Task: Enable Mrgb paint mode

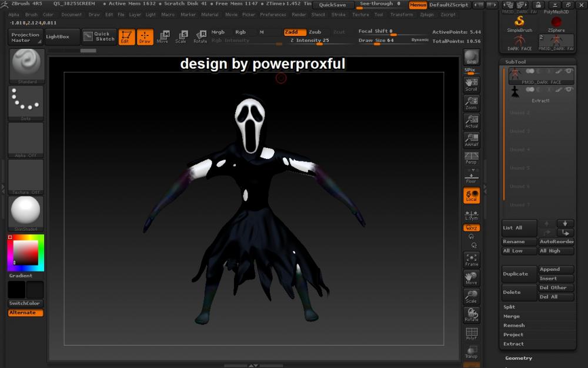Action: click(x=218, y=32)
